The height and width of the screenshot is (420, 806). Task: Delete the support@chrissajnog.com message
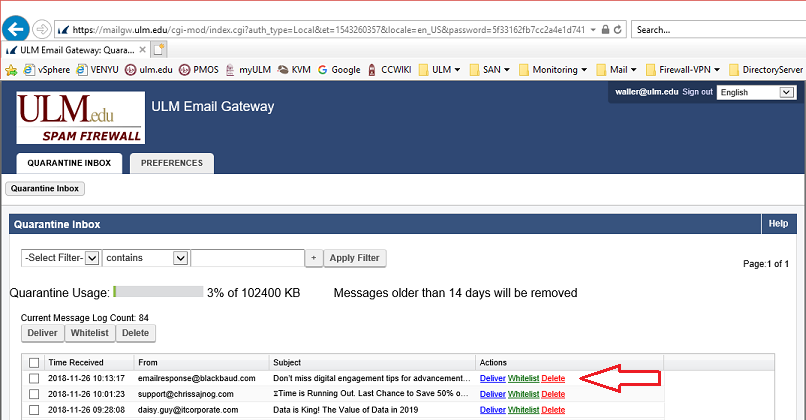(x=553, y=394)
